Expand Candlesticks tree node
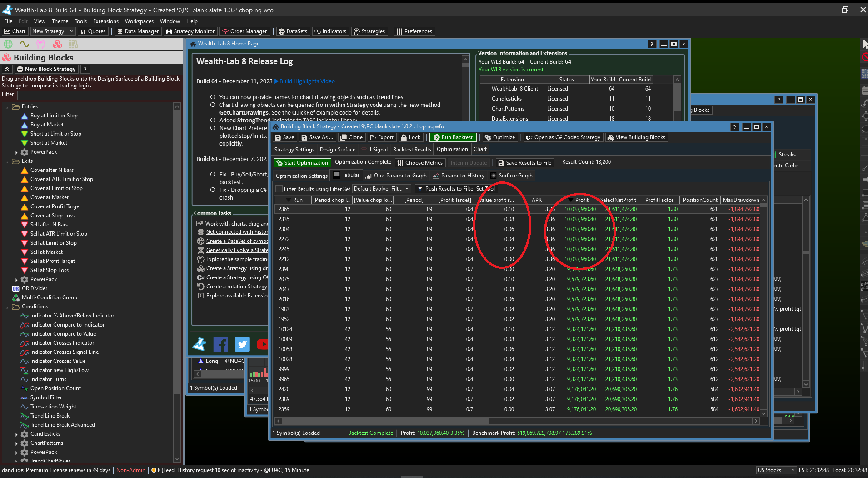Viewport: 868px width, 478px height. click(16, 434)
